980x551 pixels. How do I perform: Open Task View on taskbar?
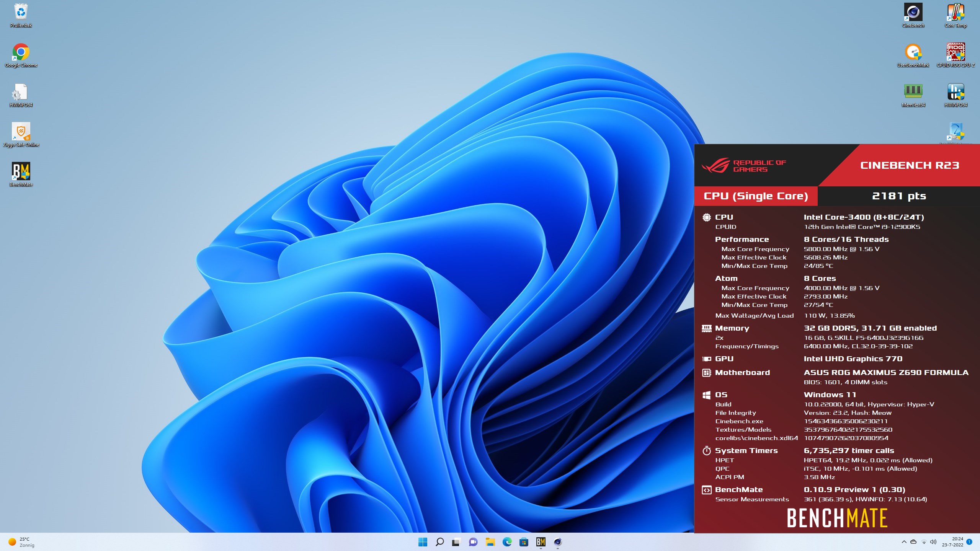[456, 542]
